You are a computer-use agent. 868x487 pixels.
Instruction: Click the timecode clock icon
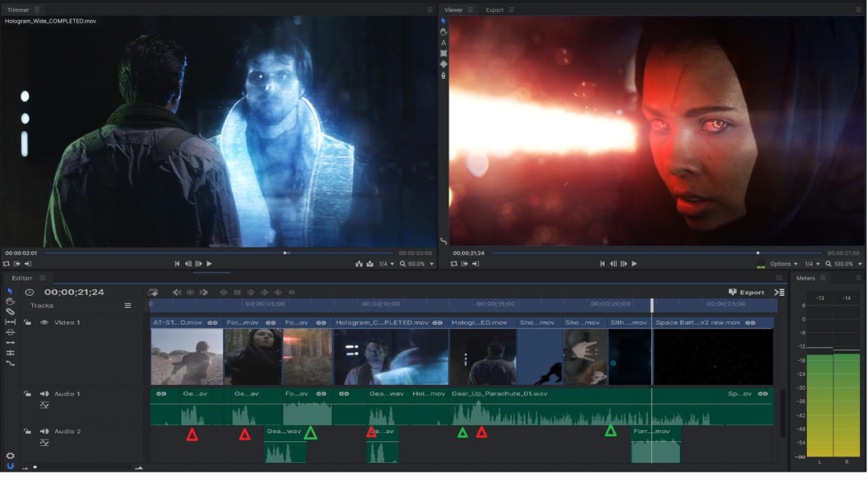click(30, 293)
